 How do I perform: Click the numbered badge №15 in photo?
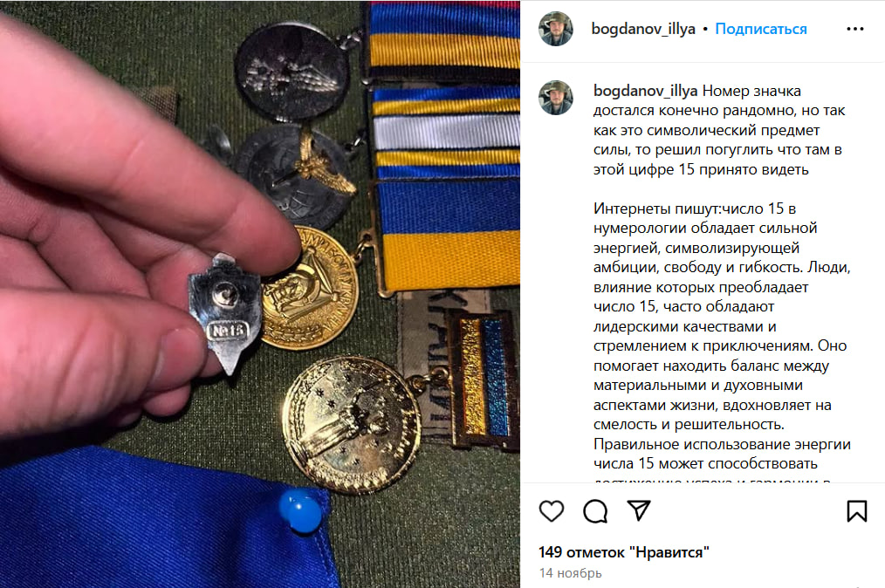(x=226, y=314)
